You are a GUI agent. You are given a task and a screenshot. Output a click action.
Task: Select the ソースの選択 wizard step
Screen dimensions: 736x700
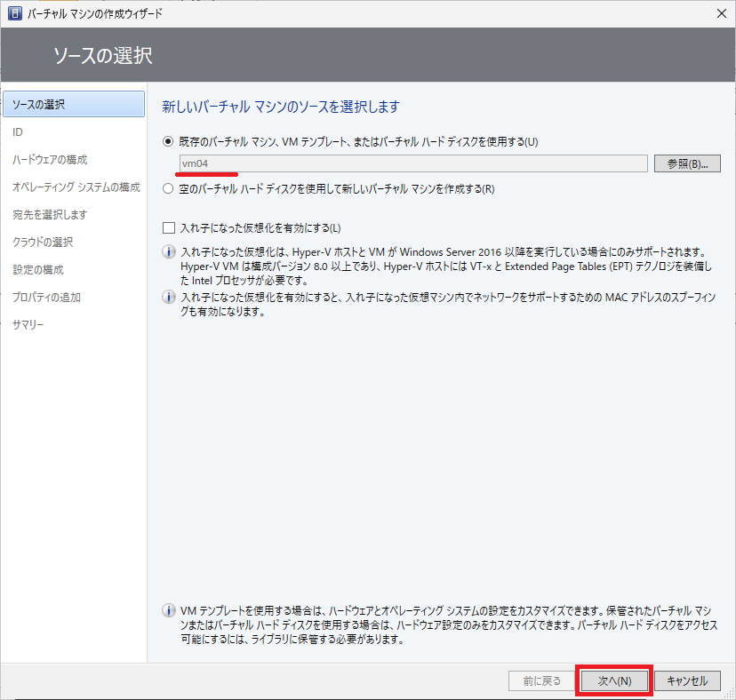74,104
